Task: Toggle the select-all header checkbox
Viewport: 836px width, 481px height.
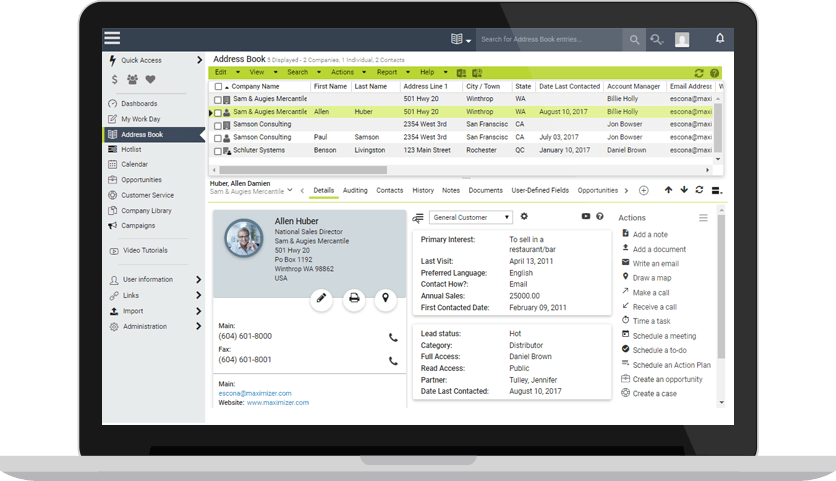Action: [218, 86]
